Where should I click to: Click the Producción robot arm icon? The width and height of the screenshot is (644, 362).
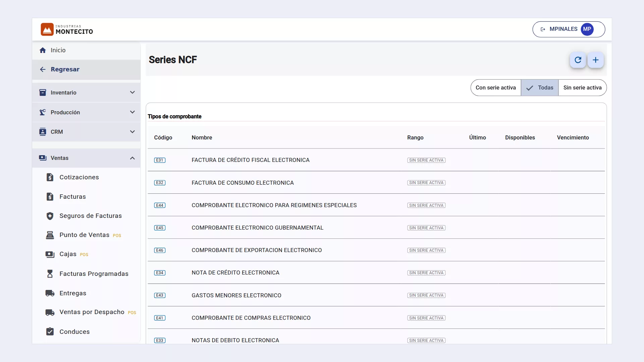tap(43, 112)
